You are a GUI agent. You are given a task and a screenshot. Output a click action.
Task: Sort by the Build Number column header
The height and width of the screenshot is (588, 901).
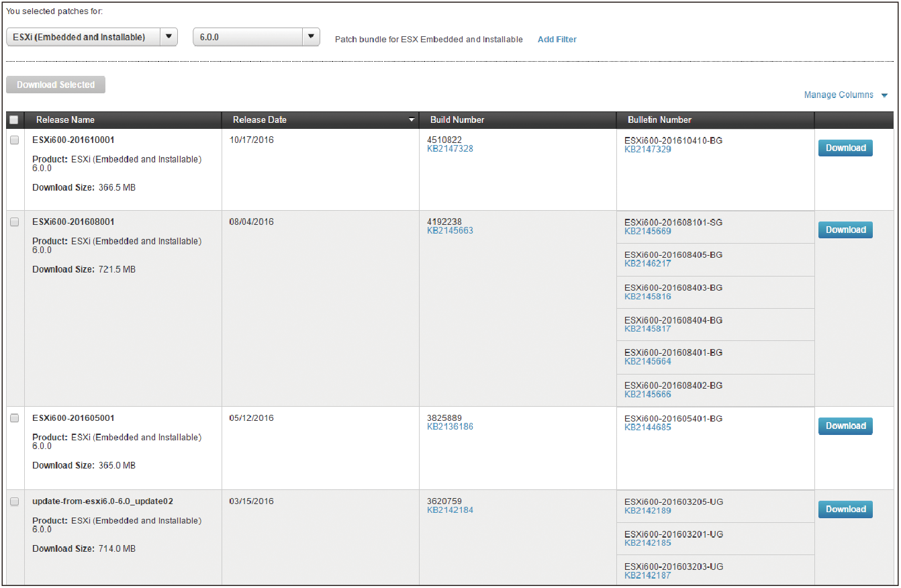pyautogui.click(x=457, y=120)
